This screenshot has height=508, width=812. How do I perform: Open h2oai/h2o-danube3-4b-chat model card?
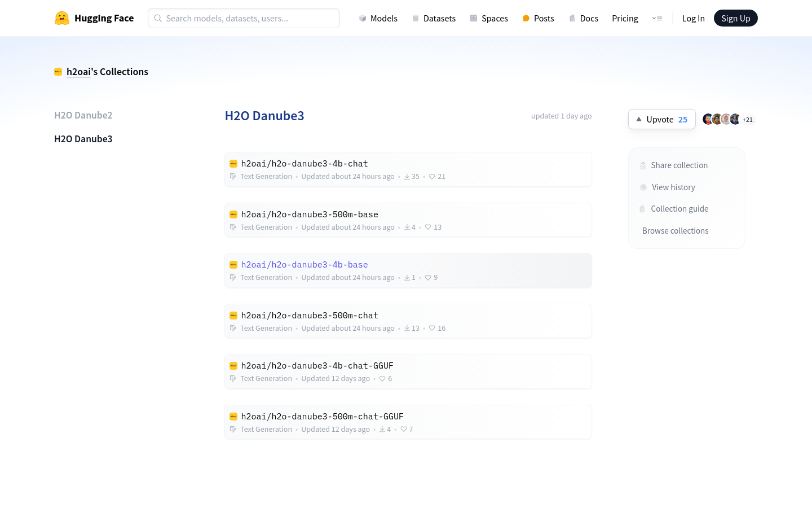(304, 164)
